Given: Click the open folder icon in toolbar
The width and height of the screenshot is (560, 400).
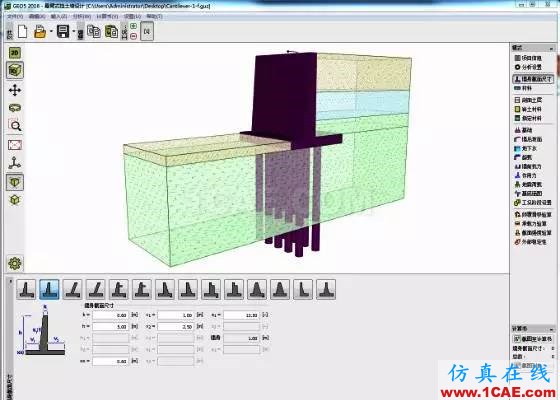Looking at the screenshot, I should click(40, 31).
